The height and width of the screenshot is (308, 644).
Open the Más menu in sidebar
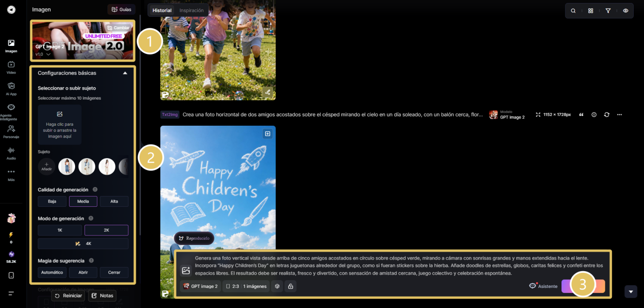(x=11, y=175)
